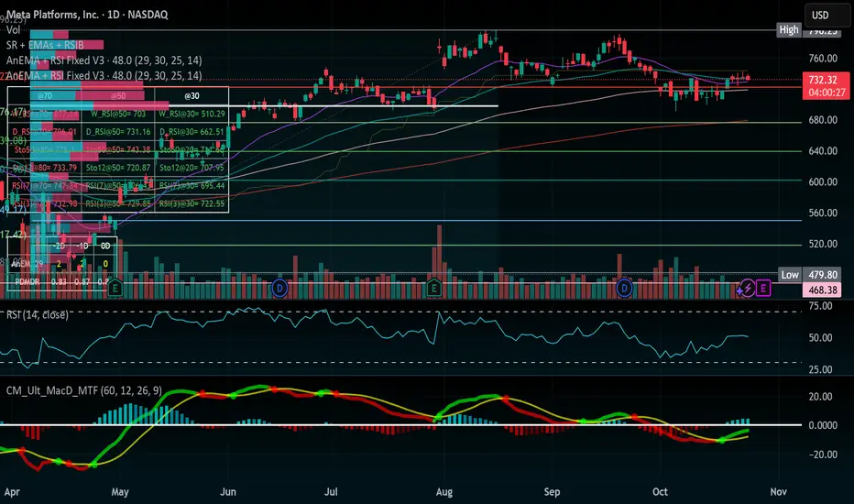The image size is (854, 504).
Task: Click the May label on time axis
Action: [120, 492]
